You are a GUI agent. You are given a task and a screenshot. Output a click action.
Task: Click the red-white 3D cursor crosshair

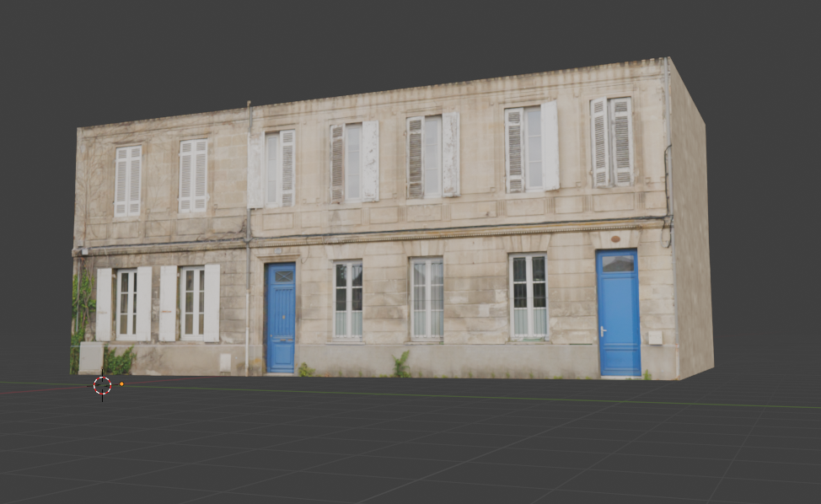point(102,386)
